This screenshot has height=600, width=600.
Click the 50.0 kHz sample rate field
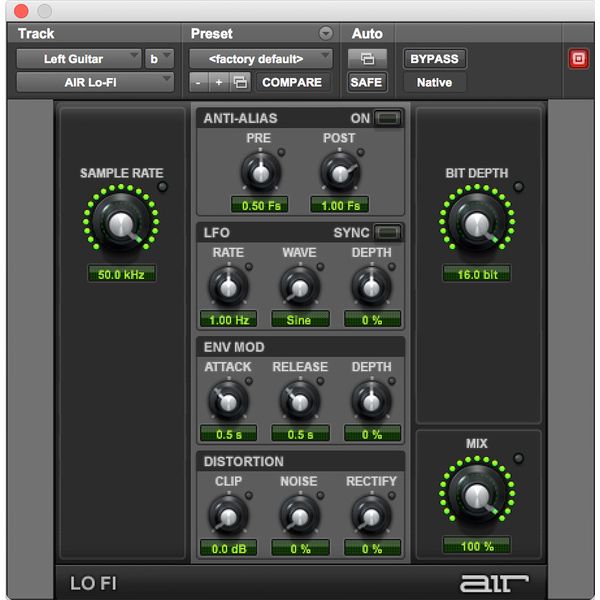pos(121,274)
